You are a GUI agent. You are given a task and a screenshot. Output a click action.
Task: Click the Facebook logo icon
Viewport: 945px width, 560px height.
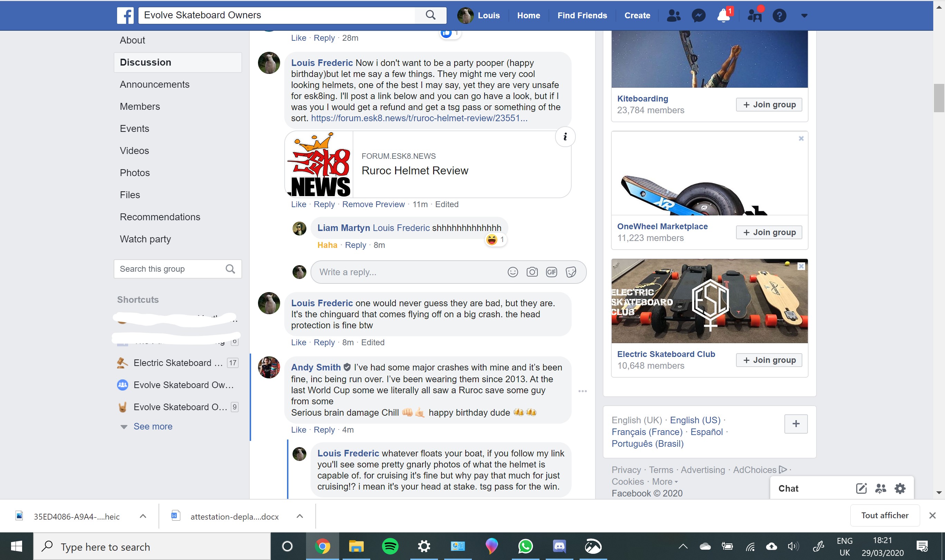pos(125,16)
